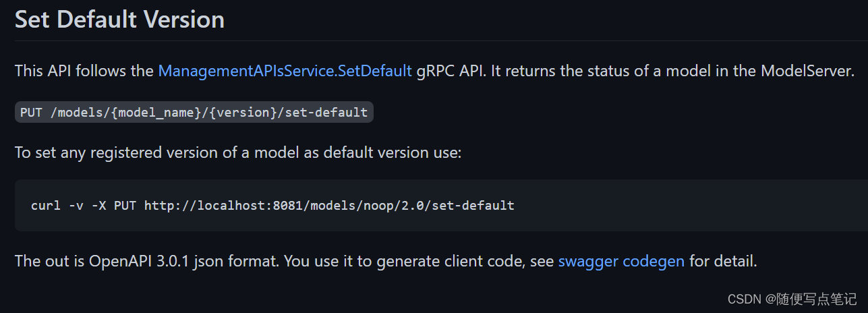Follow the swagger codegen link
The height and width of the screenshot is (313, 868).
[621, 260]
